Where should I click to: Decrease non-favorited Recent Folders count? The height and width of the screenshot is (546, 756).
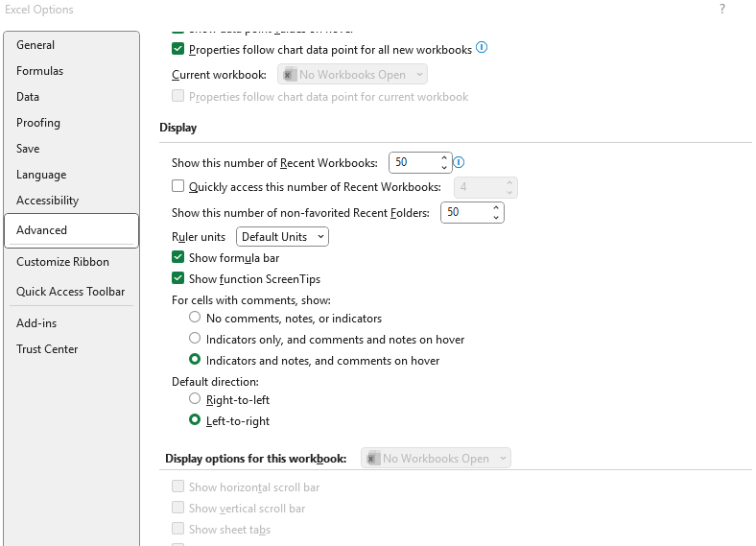point(496,218)
